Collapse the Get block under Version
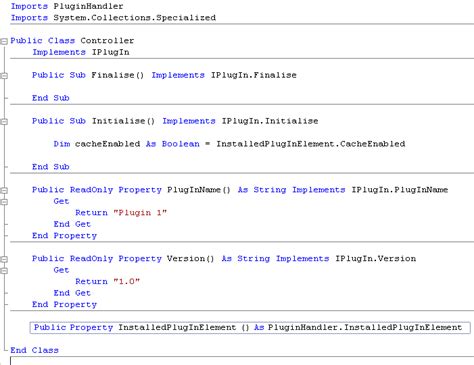The height and width of the screenshot is (365, 474). (x=4, y=271)
